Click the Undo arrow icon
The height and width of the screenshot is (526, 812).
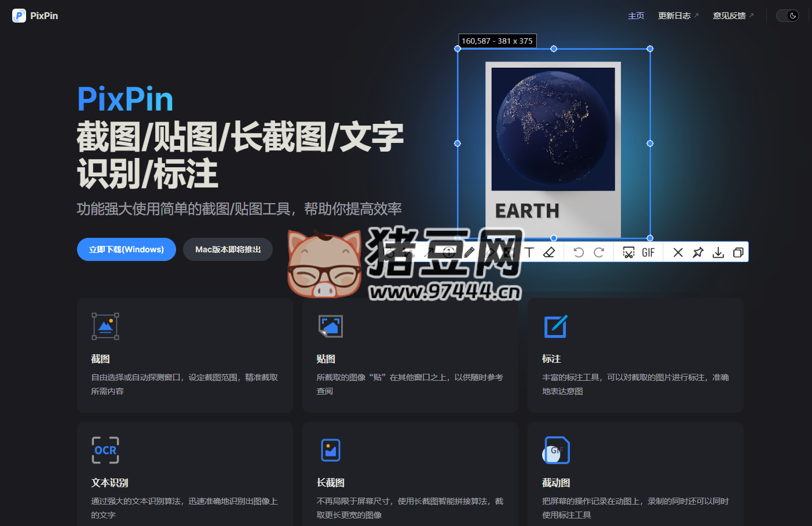[x=578, y=252]
